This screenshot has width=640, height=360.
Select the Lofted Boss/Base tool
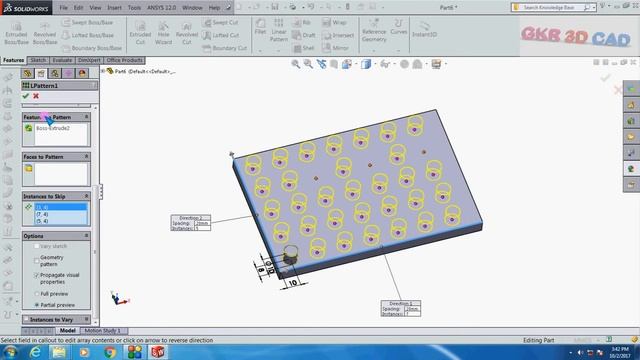[x=87, y=35]
